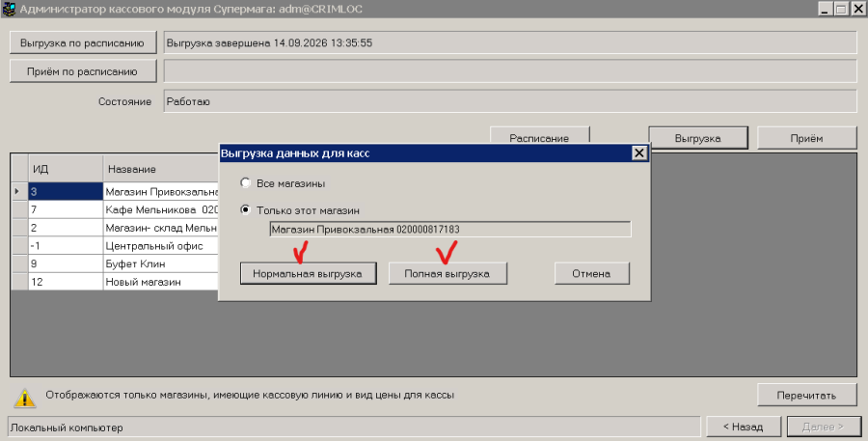Click the store name field Магазин Привокзальная

450,230
